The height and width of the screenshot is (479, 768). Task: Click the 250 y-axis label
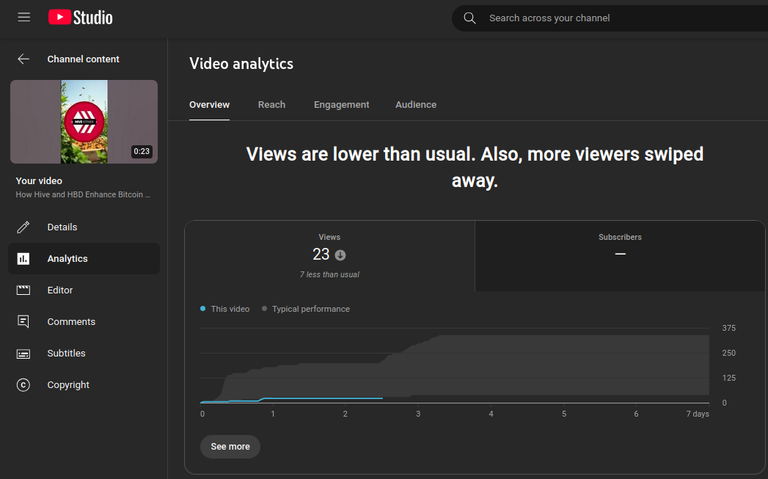point(729,353)
